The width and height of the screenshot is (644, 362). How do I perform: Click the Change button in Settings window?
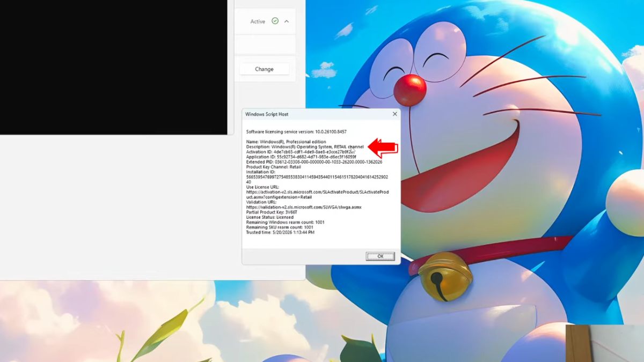click(264, 69)
